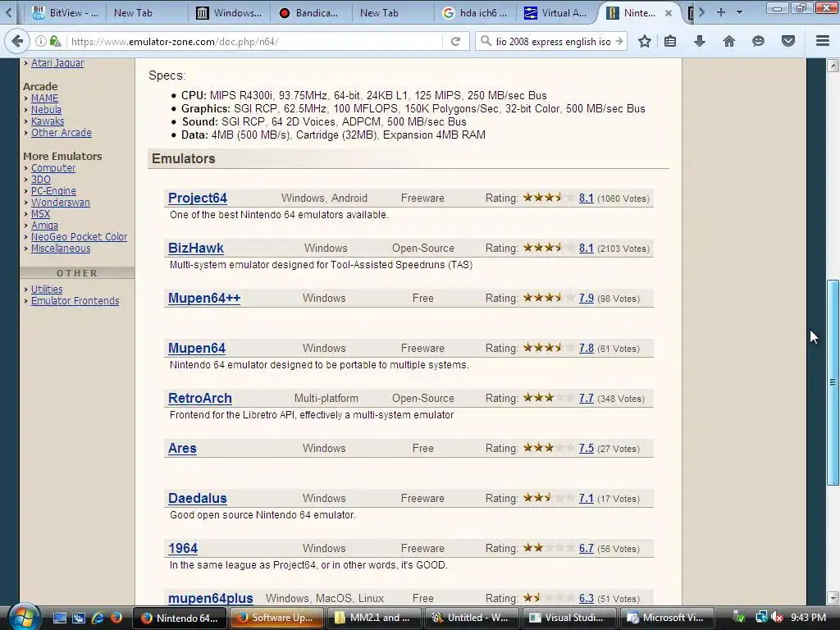Switch to the Bandicam tab
Image resolution: width=840 pixels, height=630 pixels.
[x=311, y=13]
